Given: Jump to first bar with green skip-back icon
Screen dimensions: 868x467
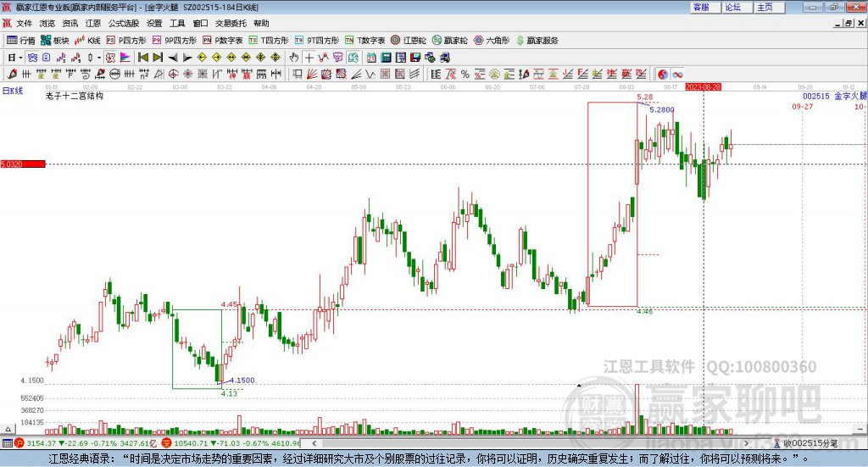Looking at the screenshot, I should pos(142,58).
